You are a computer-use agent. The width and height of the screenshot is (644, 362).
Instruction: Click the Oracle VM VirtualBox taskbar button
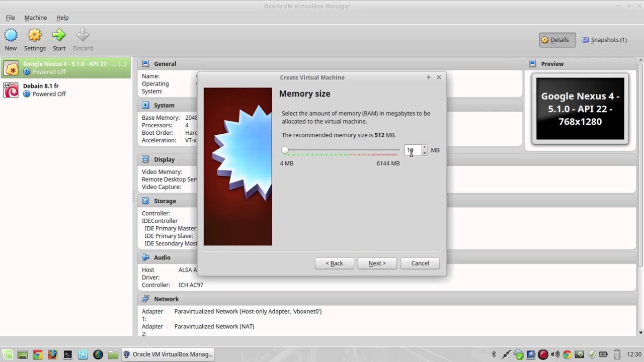click(x=168, y=354)
